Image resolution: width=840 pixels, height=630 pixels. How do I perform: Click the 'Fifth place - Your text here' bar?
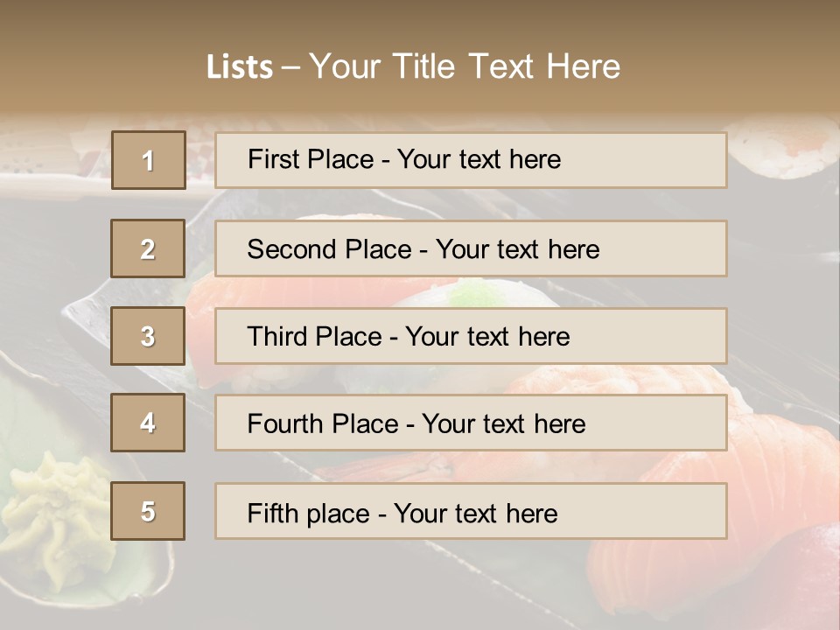click(471, 511)
